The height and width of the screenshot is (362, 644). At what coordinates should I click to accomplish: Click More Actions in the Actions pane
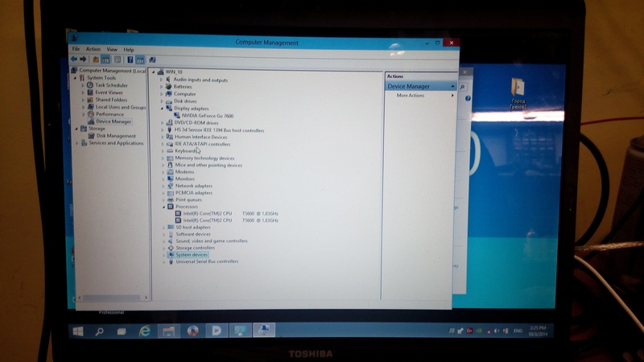tap(411, 96)
